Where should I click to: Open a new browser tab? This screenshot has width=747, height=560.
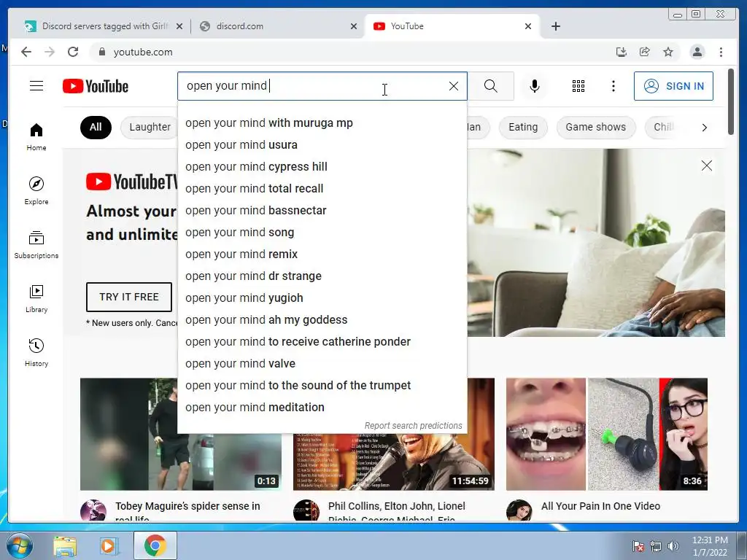(555, 26)
